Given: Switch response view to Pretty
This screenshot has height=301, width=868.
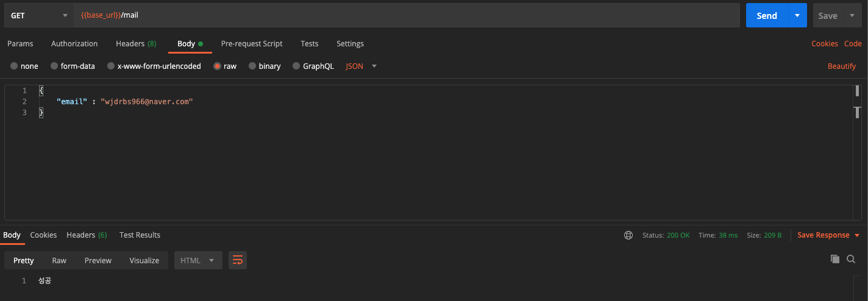Looking at the screenshot, I should 24,260.
